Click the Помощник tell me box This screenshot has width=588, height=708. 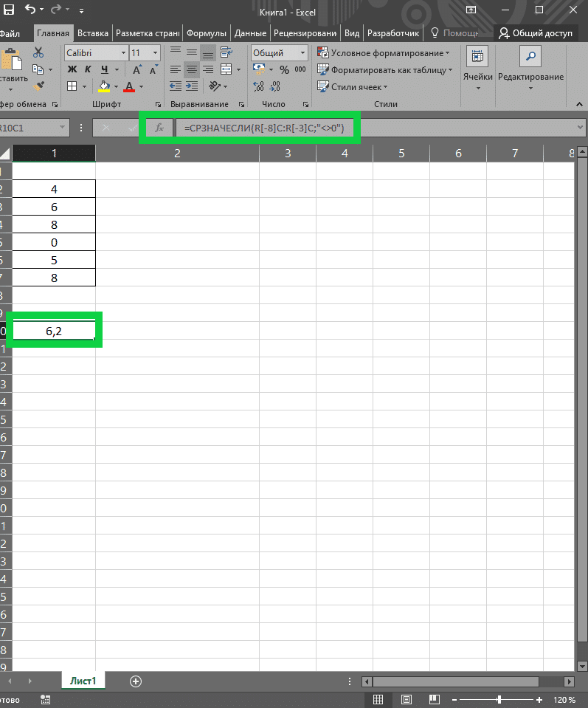point(455,33)
